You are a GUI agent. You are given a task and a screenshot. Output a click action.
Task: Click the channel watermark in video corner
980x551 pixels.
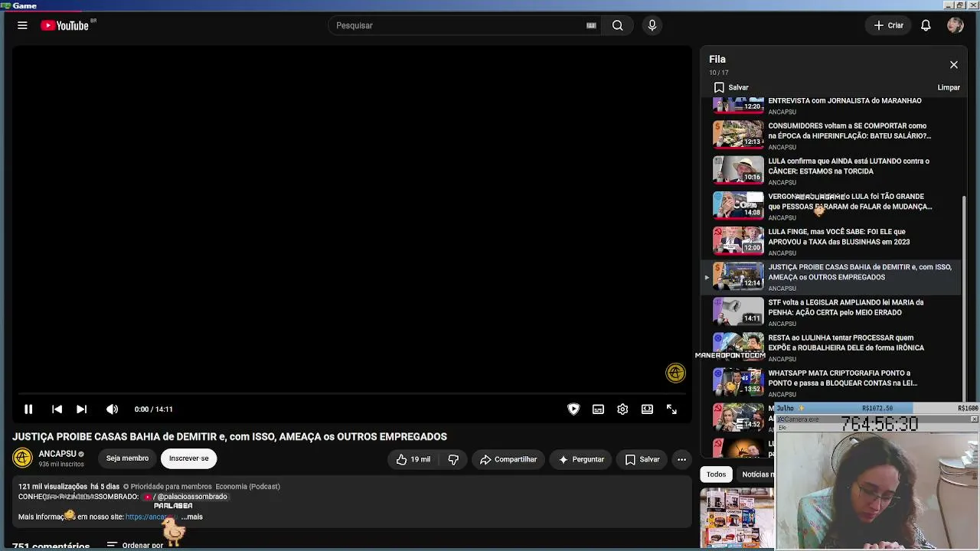pos(675,373)
